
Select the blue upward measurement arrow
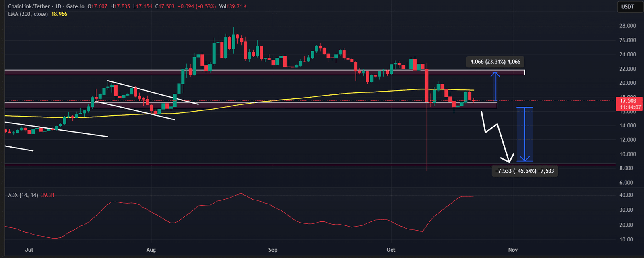(x=495, y=86)
